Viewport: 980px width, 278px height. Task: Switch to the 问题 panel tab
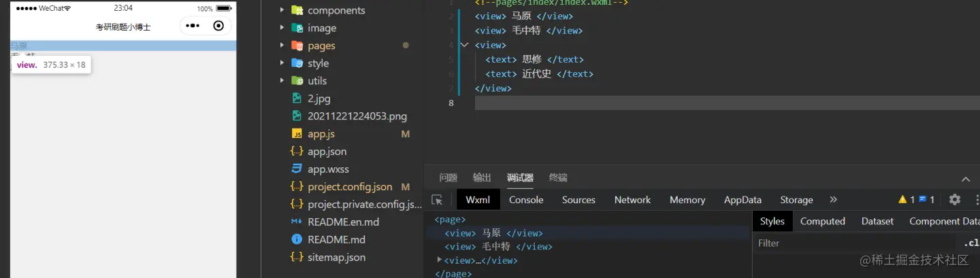448,177
